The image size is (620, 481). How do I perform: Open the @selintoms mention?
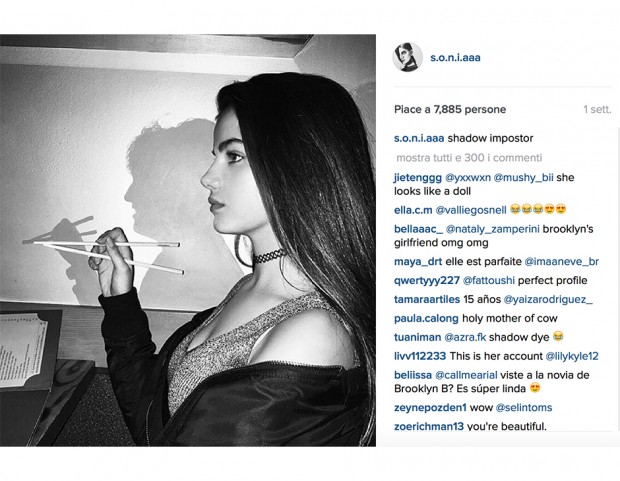click(524, 407)
